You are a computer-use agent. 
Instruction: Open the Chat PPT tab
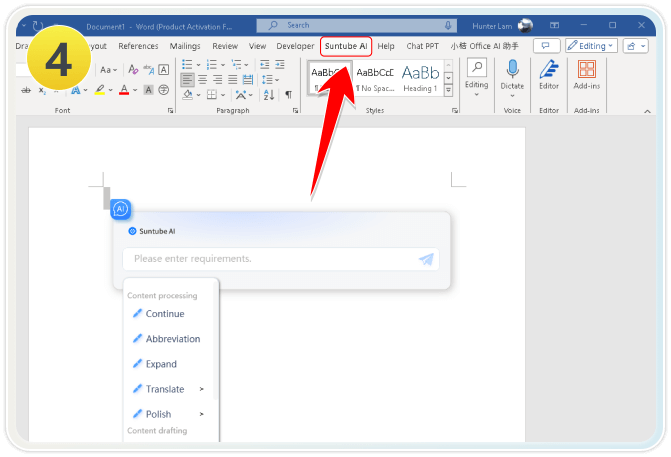click(x=422, y=46)
